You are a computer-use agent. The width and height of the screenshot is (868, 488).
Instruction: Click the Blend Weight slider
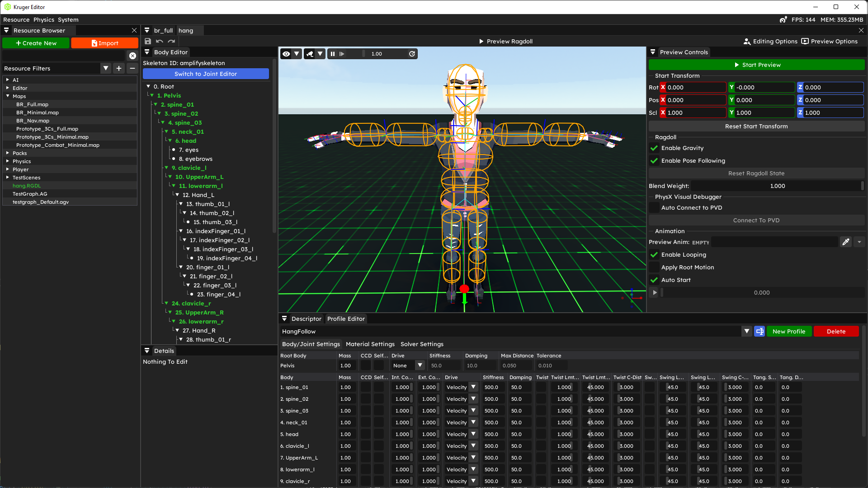[777, 186]
